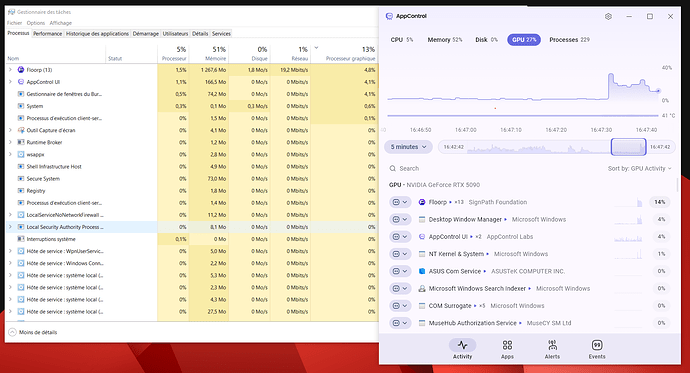Click the 16:42:42 start of overview timeline
The width and height of the screenshot is (690, 373).
[x=453, y=147]
